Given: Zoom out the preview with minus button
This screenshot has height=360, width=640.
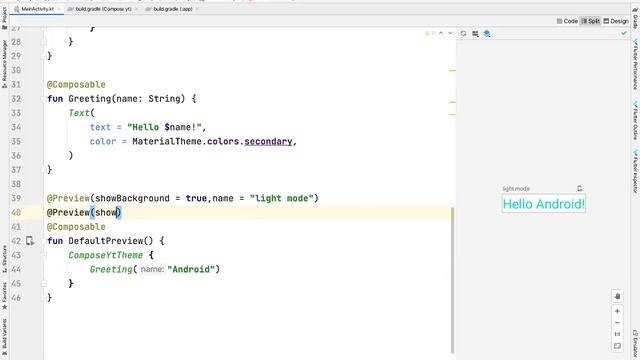Looking at the screenshot, I should pos(617,323).
